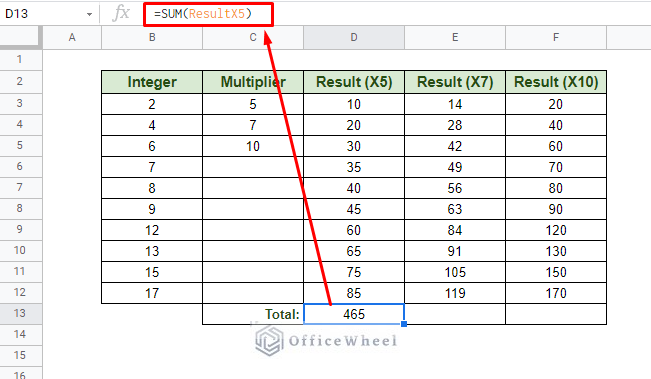The height and width of the screenshot is (379, 651).
Task: Open the Name Box dropdown arrow
Action: [x=89, y=15]
